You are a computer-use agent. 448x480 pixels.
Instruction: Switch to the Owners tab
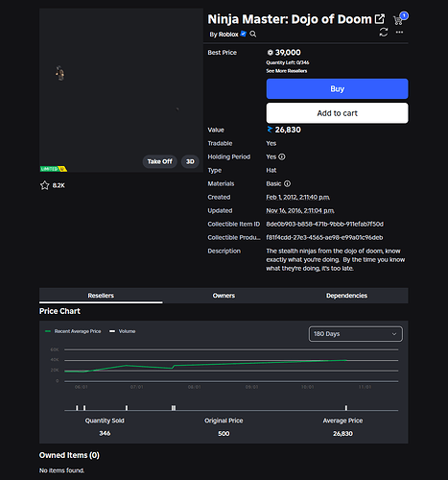coord(224,296)
